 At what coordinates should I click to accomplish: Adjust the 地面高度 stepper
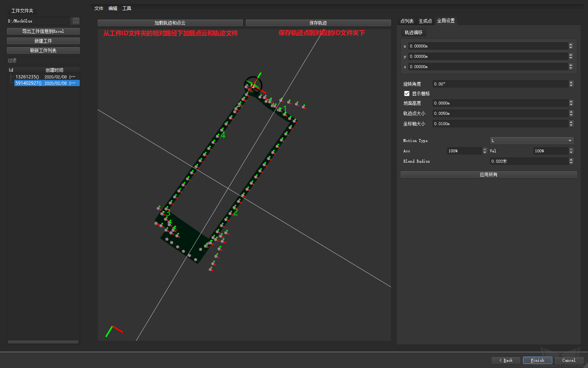571,103
